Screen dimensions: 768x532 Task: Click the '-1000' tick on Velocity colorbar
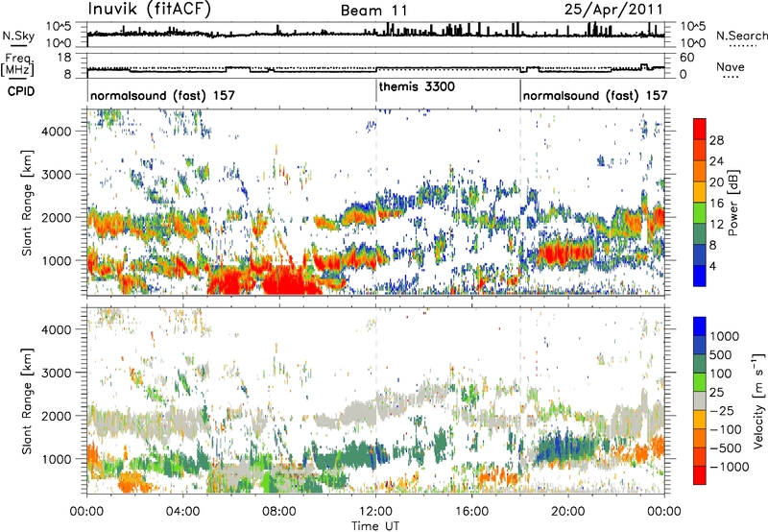tap(729, 467)
